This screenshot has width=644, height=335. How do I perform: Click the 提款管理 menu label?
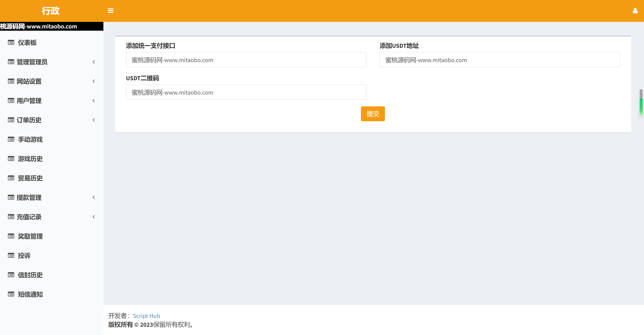pos(29,197)
